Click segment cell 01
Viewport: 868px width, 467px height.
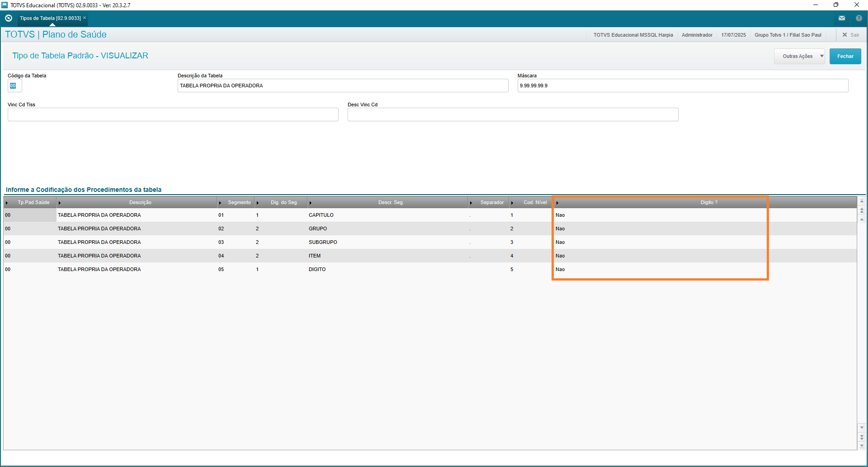tap(221, 215)
